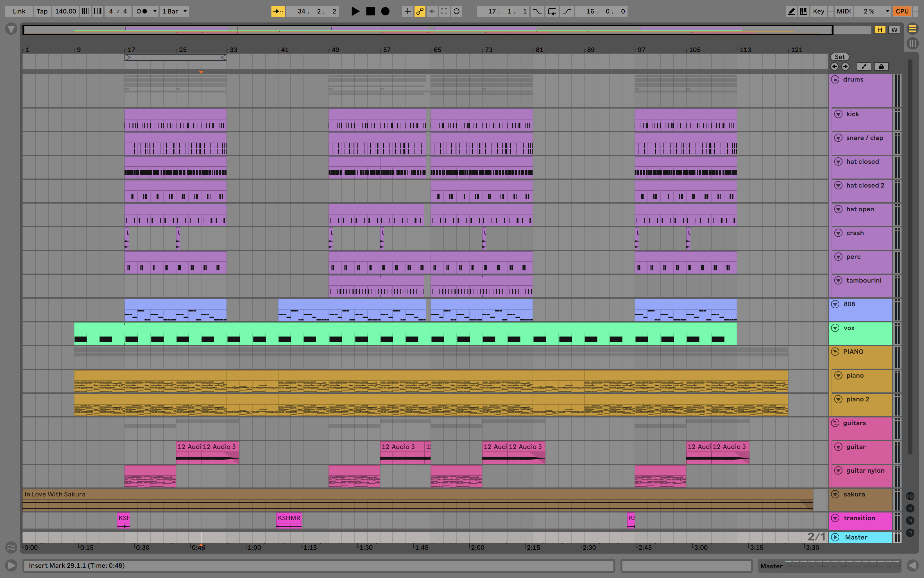
Task: Toggle Follow playback button
Action: click(278, 11)
